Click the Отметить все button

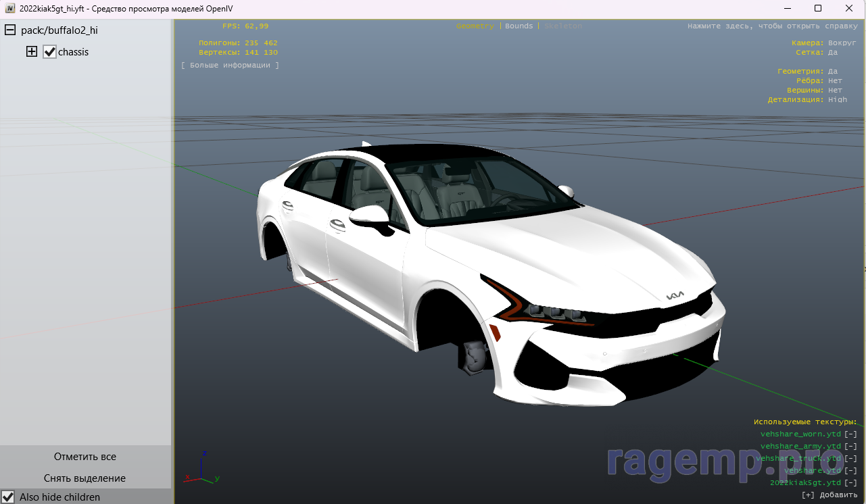click(85, 457)
